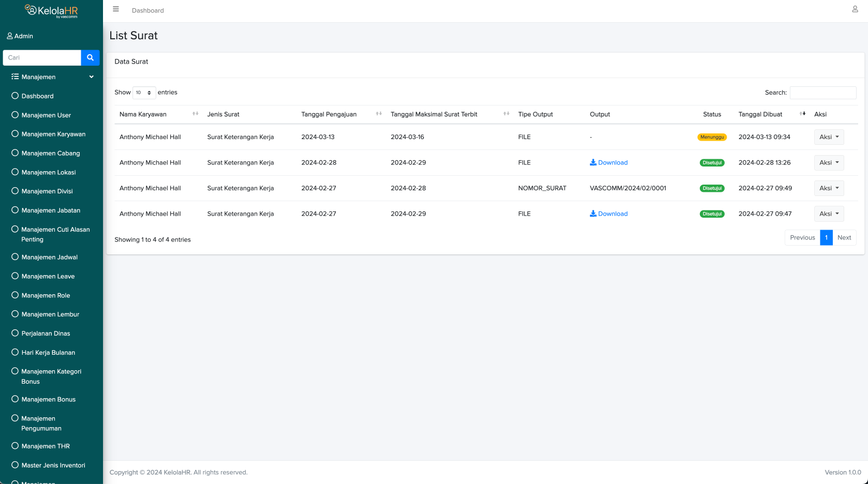Expand Aksi dropdown for VASCOMM/2024/02/0001 row
Viewport: 868px width, 484px height.
[829, 188]
